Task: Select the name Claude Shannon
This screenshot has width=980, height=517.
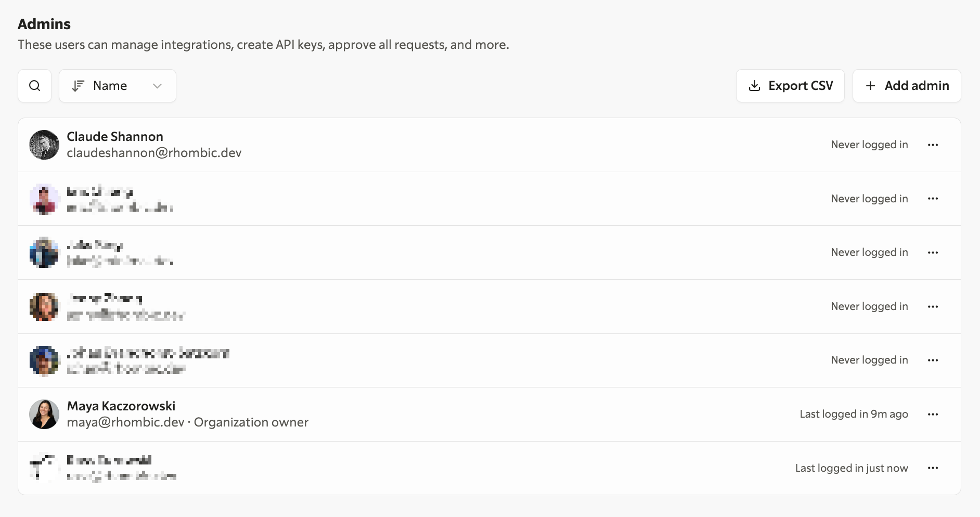Action: pyautogui.click(x=115, y=137)
